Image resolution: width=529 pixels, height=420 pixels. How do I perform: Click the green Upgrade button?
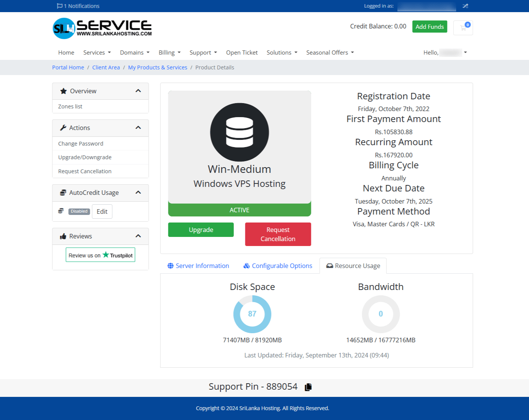point(201,230)
